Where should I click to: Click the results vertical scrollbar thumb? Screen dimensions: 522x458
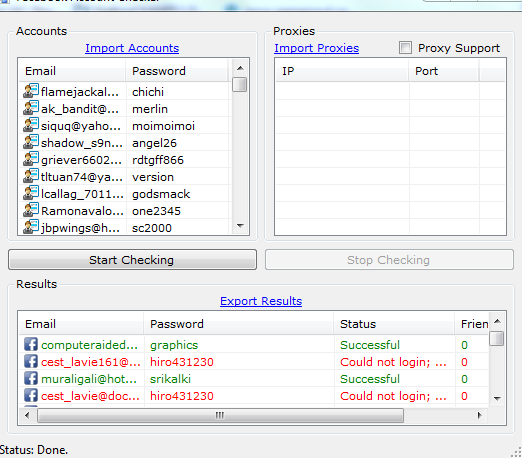497,339
